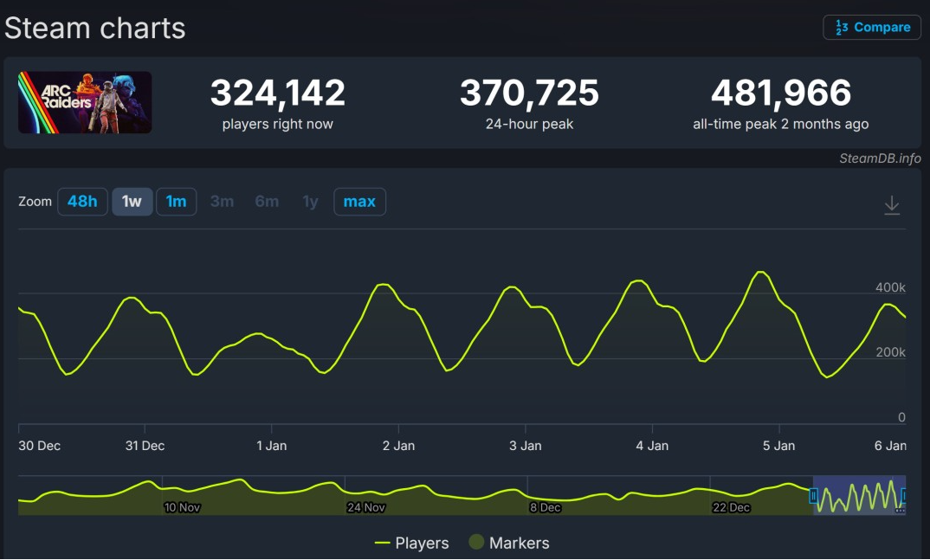
Task: Click the chart download menu icon
Action: pos(892,205)
